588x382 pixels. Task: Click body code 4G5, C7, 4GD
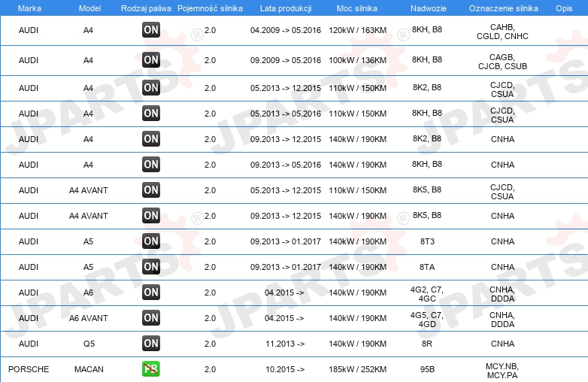tap(427, 320)
